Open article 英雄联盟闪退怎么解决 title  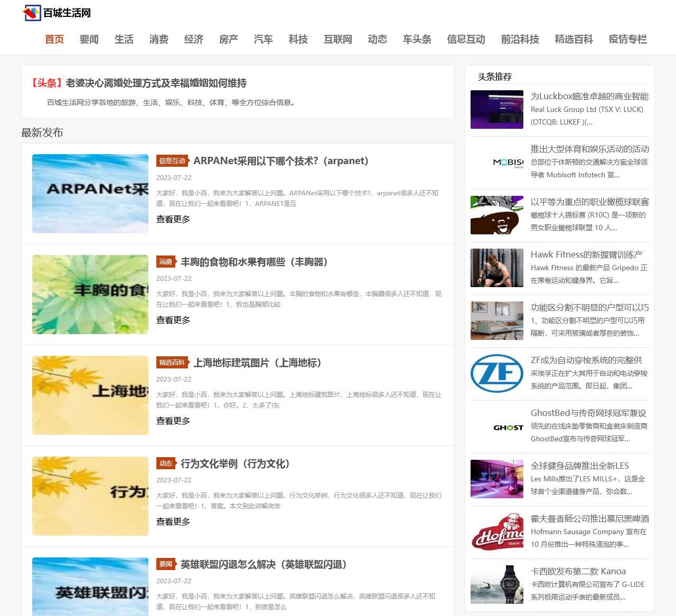[x=264, y=565]
